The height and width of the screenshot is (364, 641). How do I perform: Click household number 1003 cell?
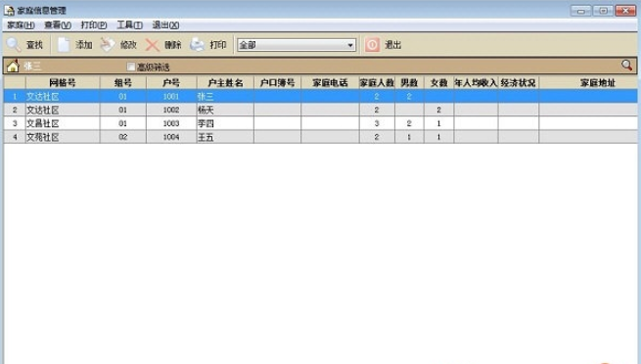tap(171, 123)
